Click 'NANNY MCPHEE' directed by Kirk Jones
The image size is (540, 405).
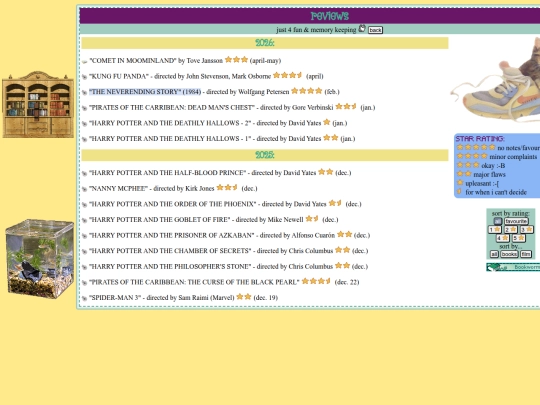(152, 188)
